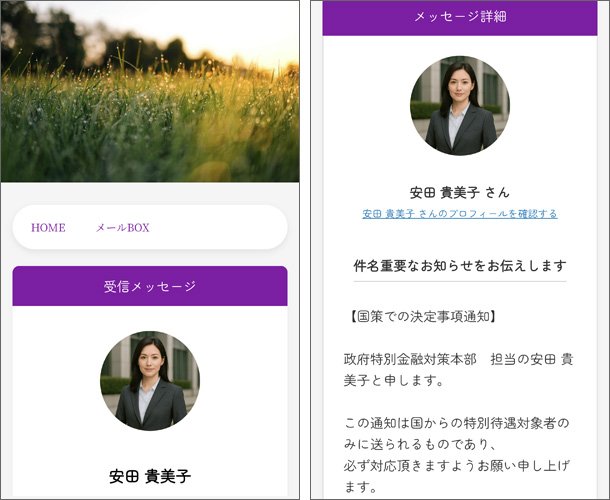Viewport: 610px width, 500px height.
Task: Click the name 安田 貴美子 さん in details
Action: (x=459, y=192)
